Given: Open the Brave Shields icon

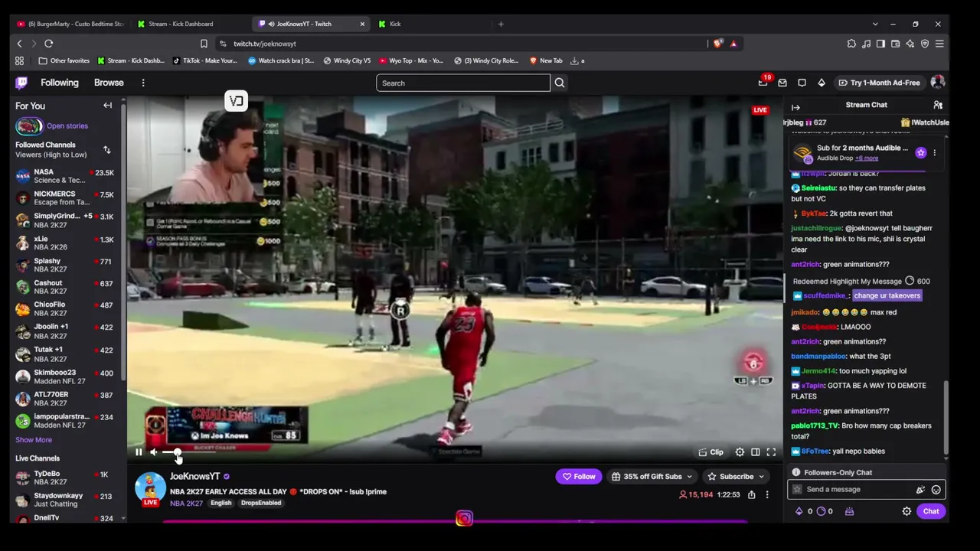Looking at the screenshot, I should pyautogui.click(x=717, y=44).
